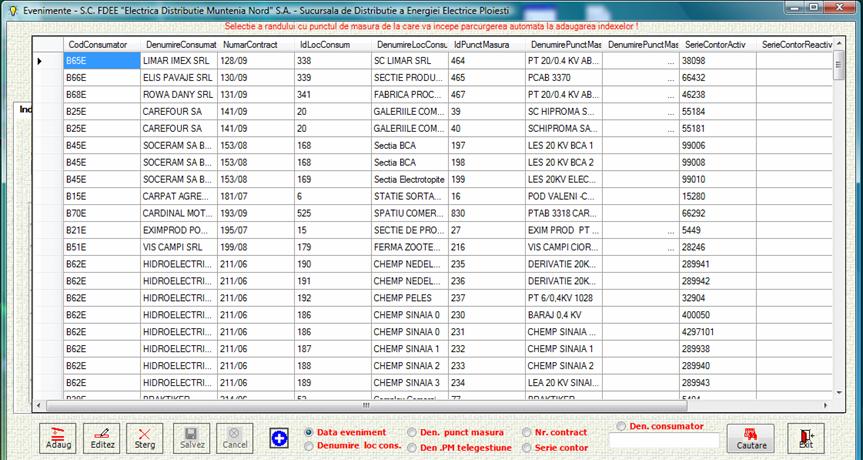
Task: Click the light bulb window icon
Action: tap(14, 10)
